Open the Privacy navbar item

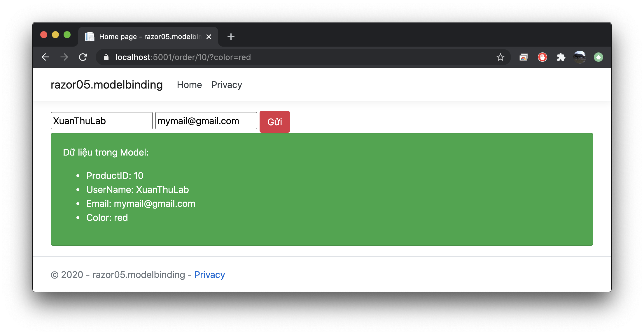pos(227,85)
